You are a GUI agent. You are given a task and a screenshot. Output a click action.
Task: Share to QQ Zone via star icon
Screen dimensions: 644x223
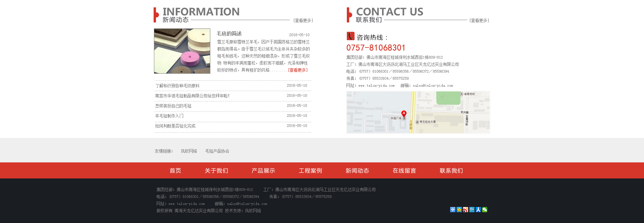click(459, 210)
